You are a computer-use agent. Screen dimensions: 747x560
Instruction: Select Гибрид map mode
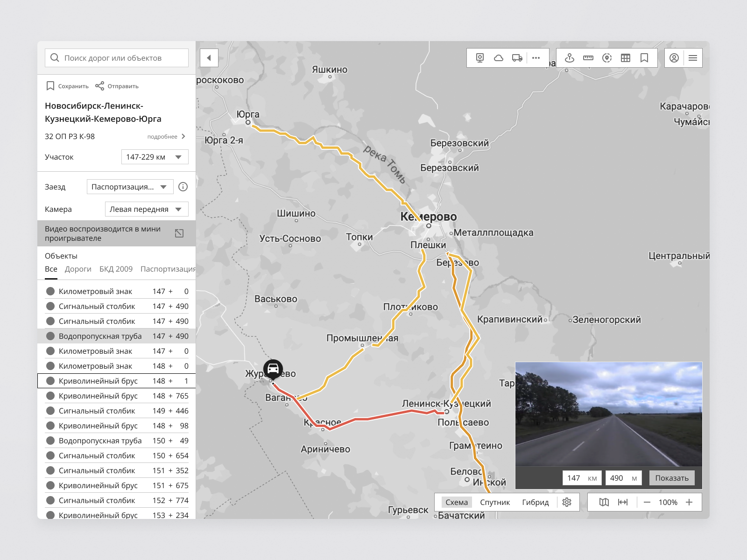536,502
